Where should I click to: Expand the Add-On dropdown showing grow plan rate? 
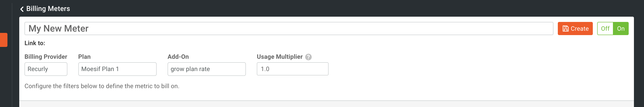206,69
